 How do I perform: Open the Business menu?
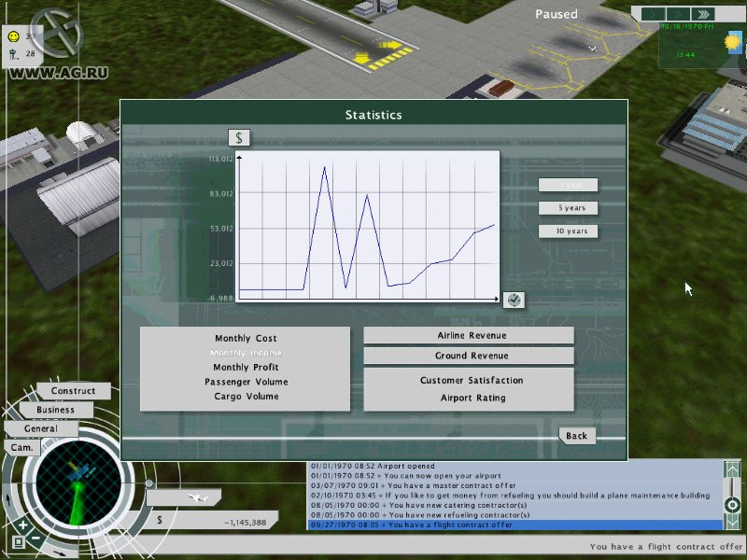55,410
